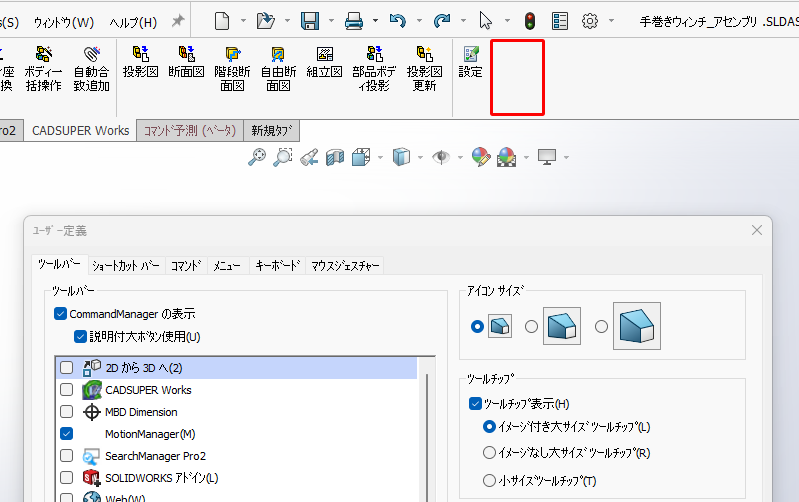799x502 pixels.
Task: Click the 断面図 tool
Action: point(187,62)
